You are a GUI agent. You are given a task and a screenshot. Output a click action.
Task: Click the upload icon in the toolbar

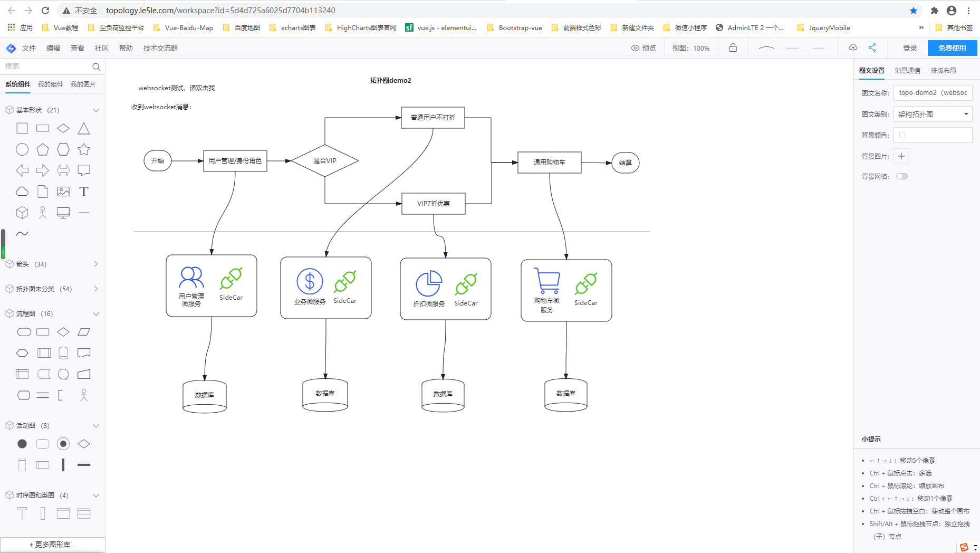click(852, 47)
